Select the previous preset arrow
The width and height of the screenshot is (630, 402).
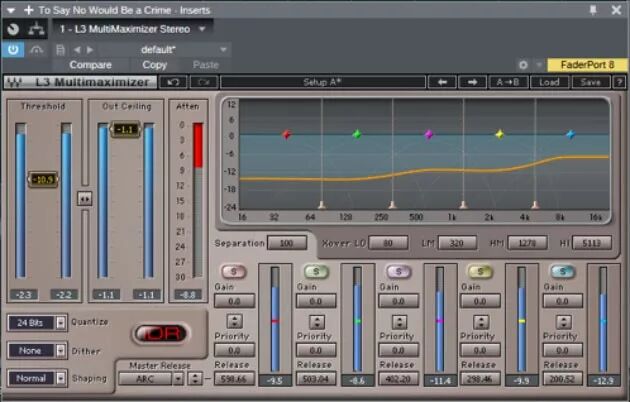[x=77, y=50]
